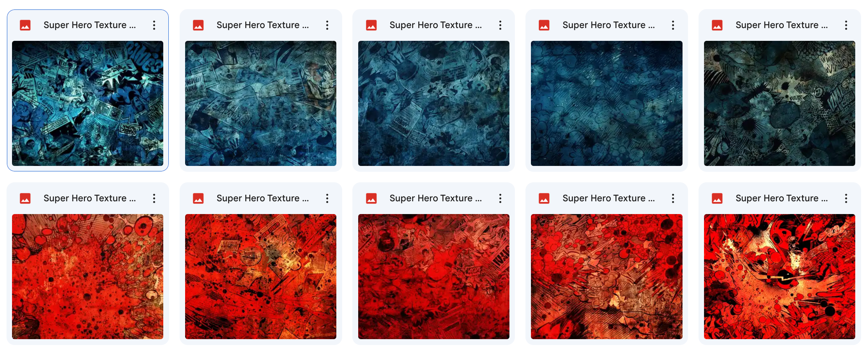Viewport: 868px width, 353px height.
Task: Select the bright blue comic collage thumbnail
Action: [x=87, y=103]
